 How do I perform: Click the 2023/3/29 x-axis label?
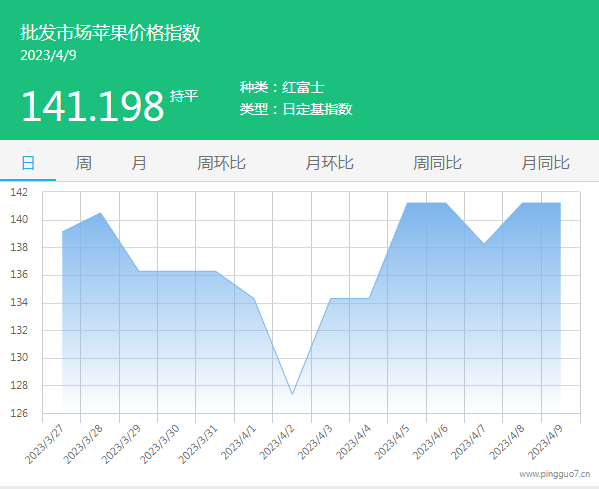pyautogui.click(x=121, y=444)
